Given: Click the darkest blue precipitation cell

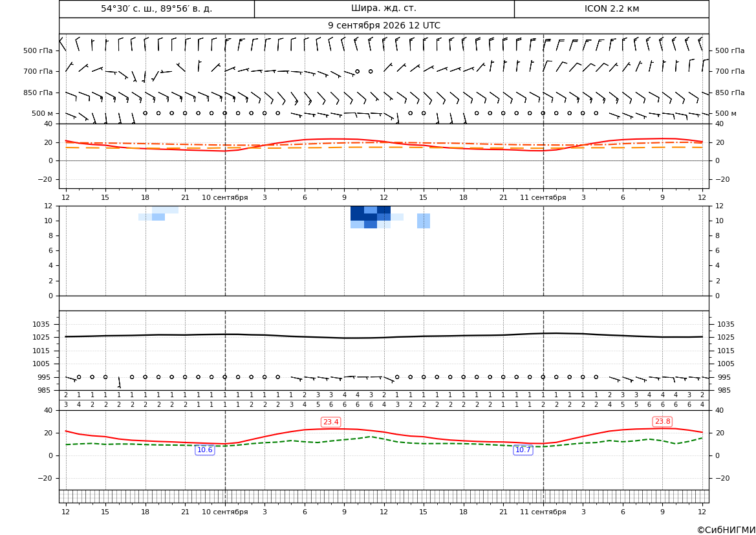Looking at the screenshot, I should [357, 213].
